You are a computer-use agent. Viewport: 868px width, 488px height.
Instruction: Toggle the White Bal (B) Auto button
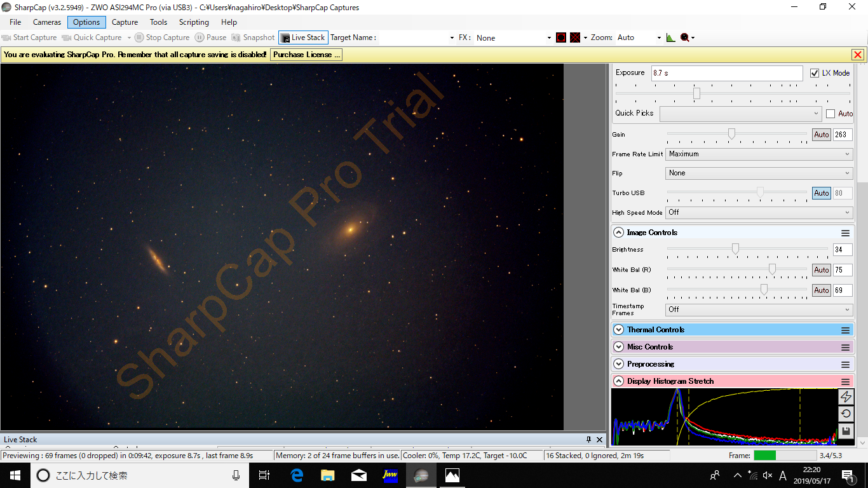tap(822, 290)
